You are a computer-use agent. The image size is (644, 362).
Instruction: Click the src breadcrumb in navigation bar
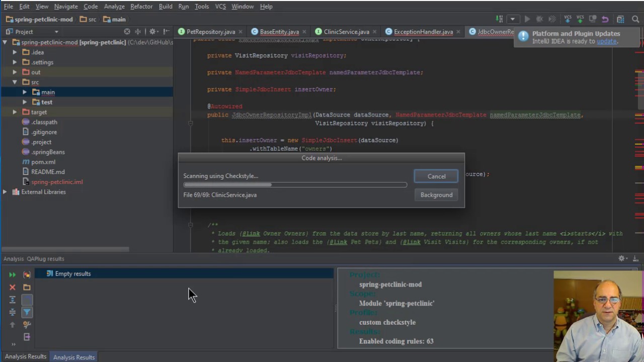(x=88, y=19)
